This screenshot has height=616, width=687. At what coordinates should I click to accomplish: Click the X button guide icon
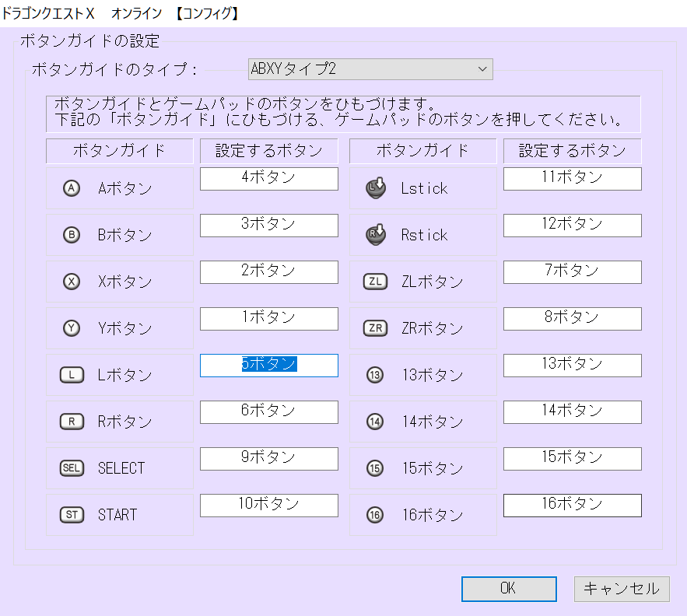pos(72,282)
